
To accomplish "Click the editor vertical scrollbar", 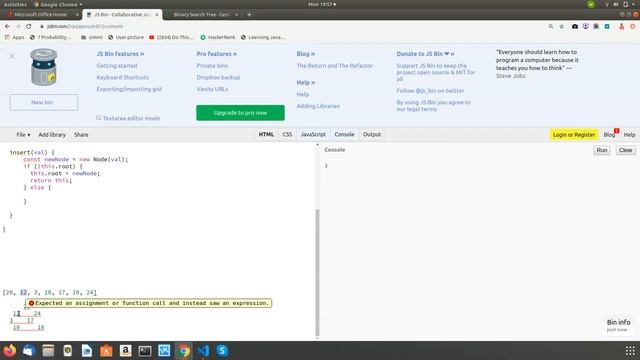I will click(318, 272).
